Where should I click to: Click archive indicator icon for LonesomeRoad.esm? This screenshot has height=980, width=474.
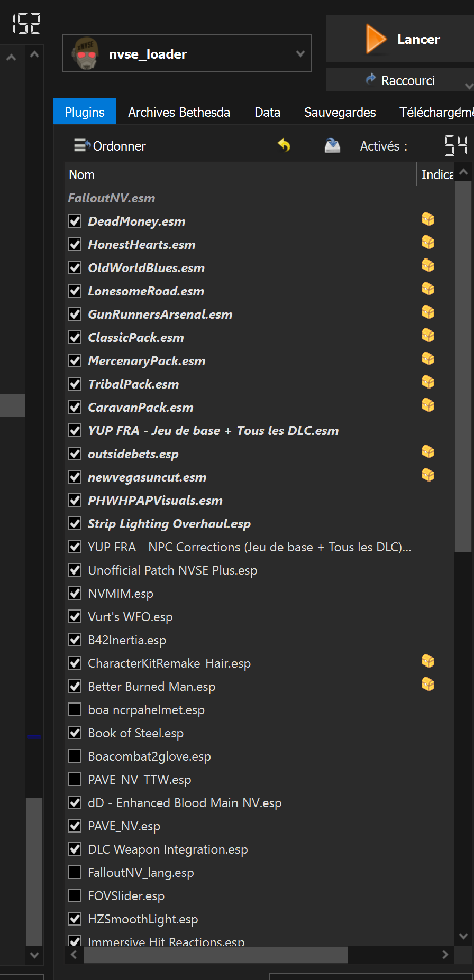pos(428,289)
